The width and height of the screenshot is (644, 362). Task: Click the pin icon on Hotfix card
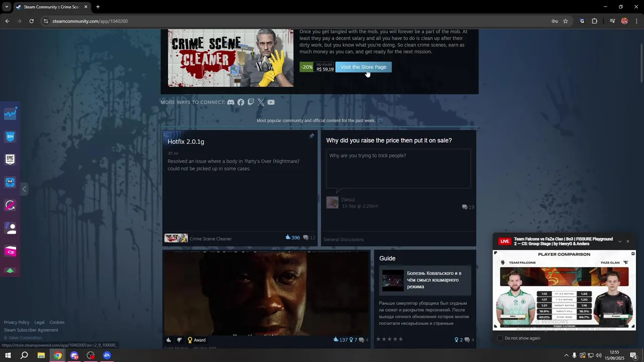coord(311,136)
